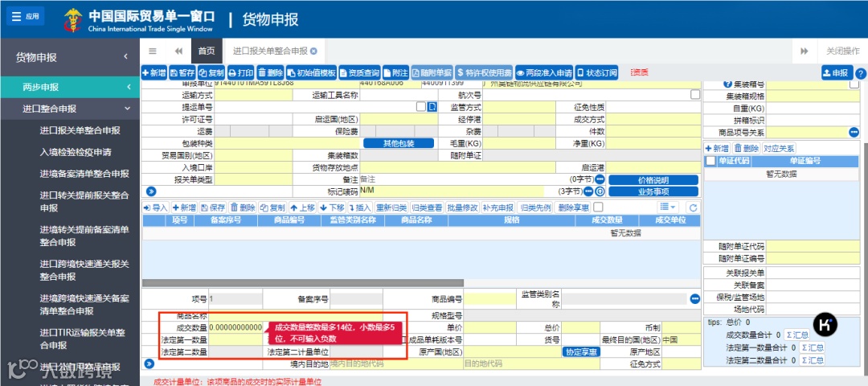Click 两段准入申请 button

coord(544,72)
